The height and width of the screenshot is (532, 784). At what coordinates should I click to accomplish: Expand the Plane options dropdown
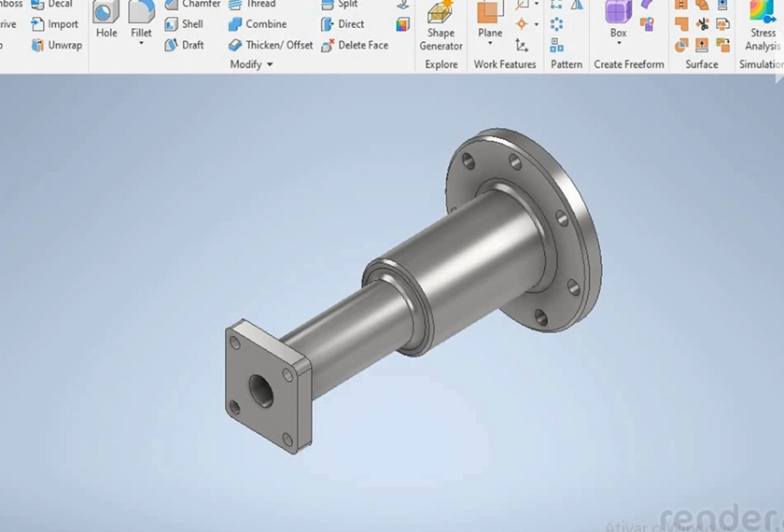coord(490,44)
